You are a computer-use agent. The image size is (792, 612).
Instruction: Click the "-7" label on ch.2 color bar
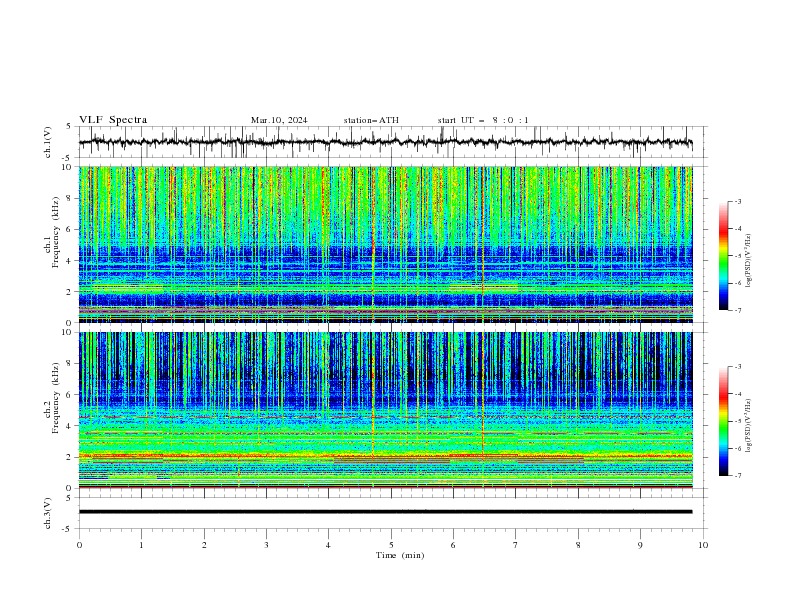(x=738, y=476)
